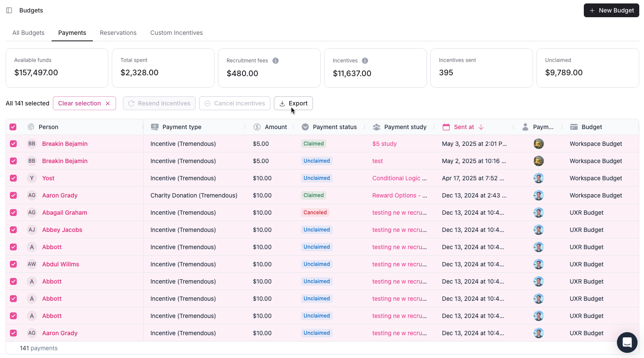Click the Incentives info icon
The image size is (644, 358).
tap(365, 61)
